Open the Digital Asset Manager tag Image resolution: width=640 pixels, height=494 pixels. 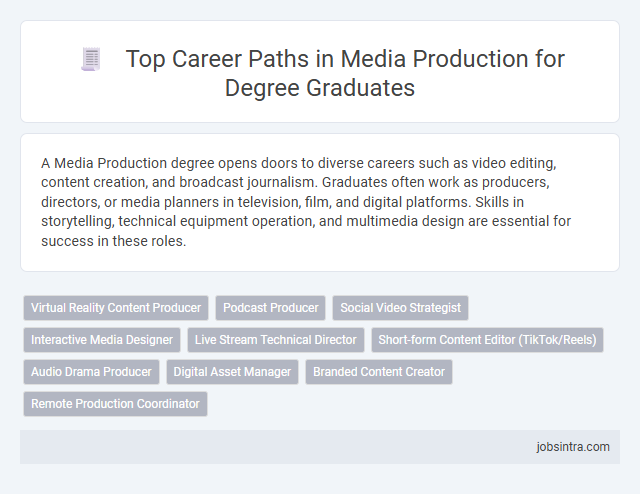click(x=232, y=372)
